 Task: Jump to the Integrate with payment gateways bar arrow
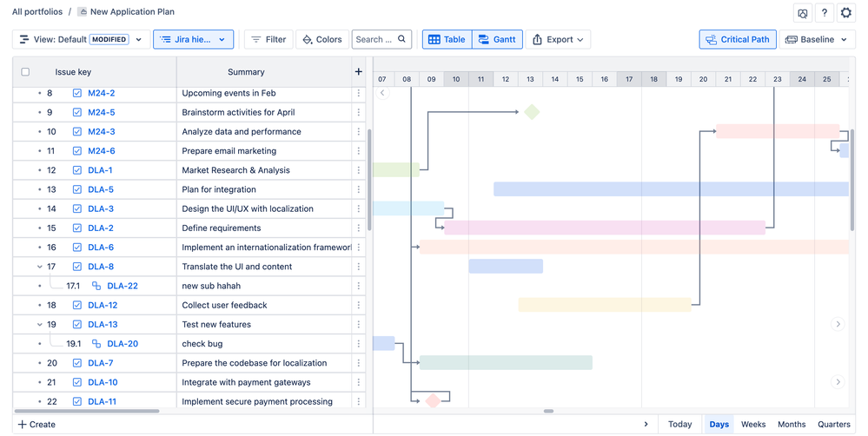[838, 381]
